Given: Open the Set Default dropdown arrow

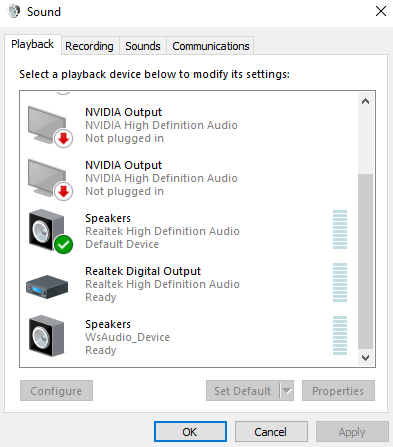Looking at the screenshot, I should (287, 391).
